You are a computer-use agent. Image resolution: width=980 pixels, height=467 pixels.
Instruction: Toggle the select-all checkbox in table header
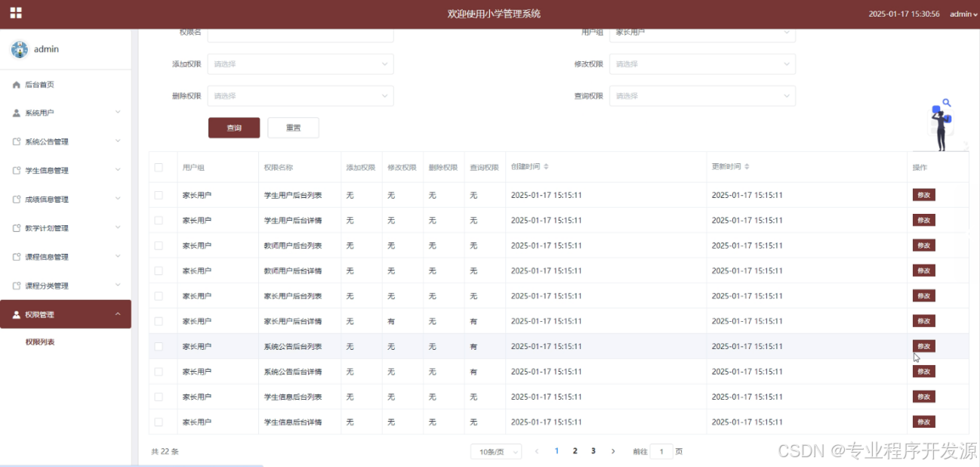pos(159,167)
